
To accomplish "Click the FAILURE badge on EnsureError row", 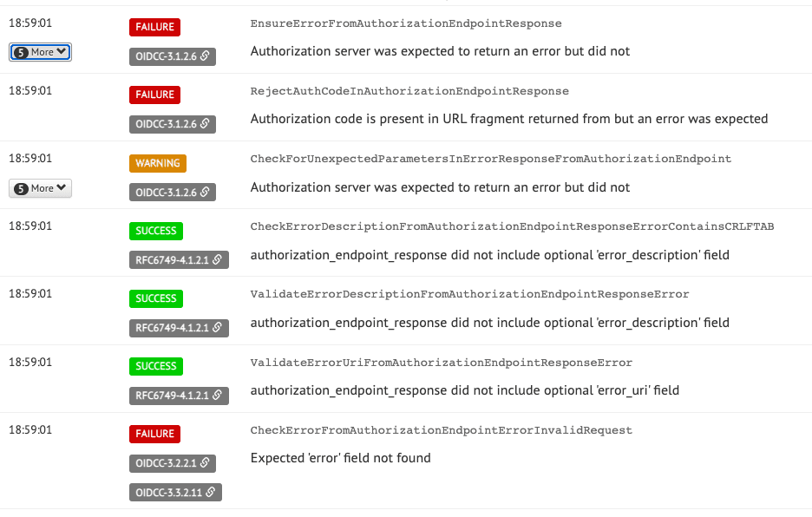I will click(154, 27).
